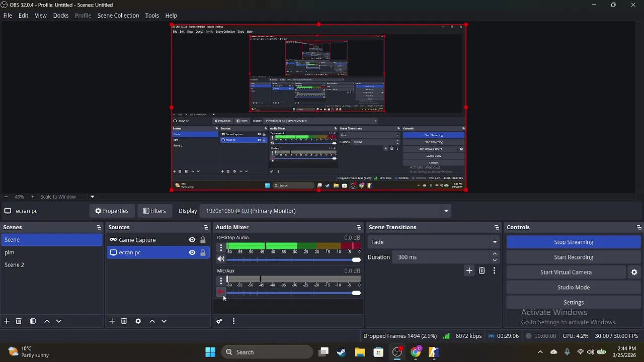This screenshot has width=644, height=362.
Task: Open source Filters button in toolbar
Action: (154, 211)
